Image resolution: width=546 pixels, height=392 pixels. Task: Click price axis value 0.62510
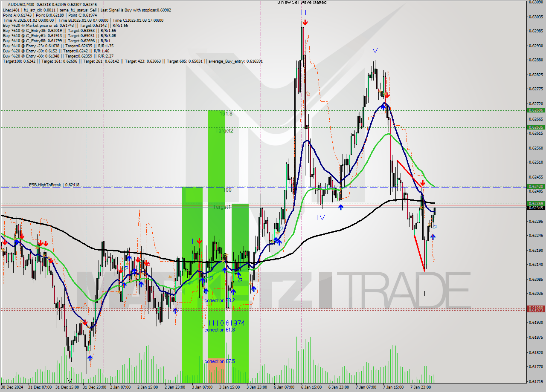(x=536, y=162)
